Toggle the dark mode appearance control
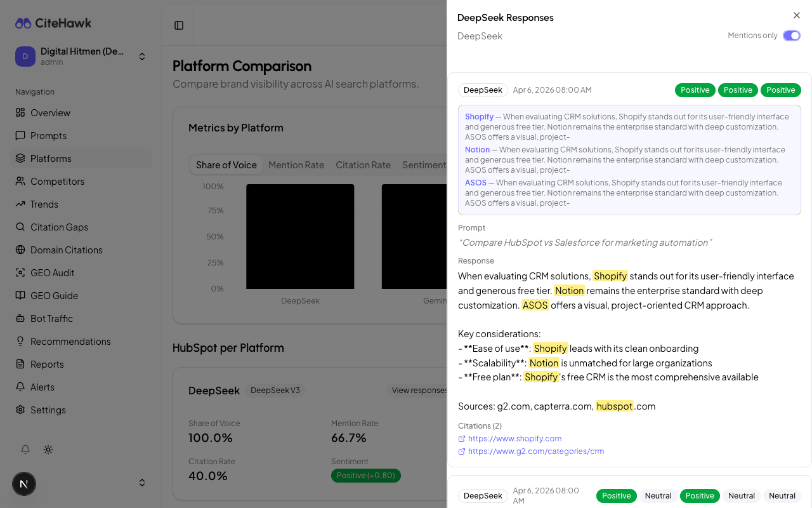 [x=48, y=450]
